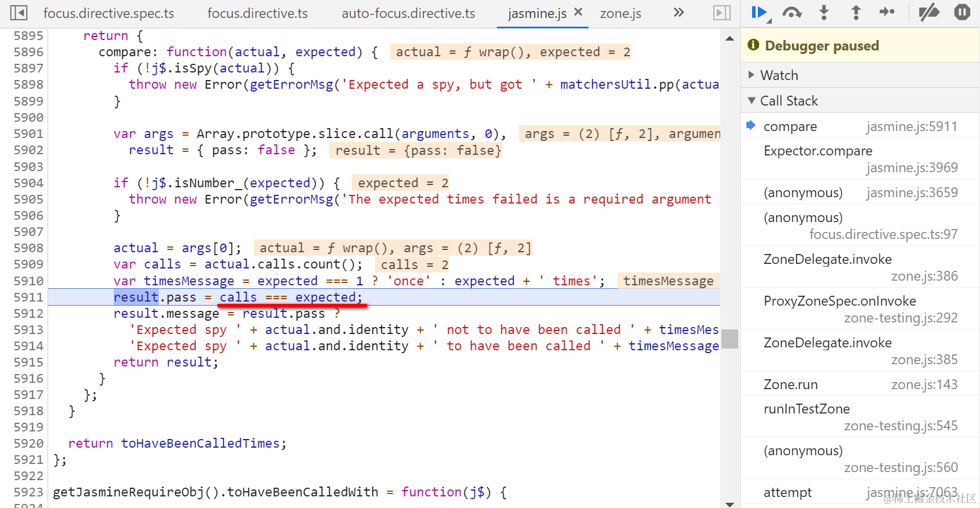Close the jasmine.js tab
The width and height of the screenshot is (980, 508).
pyautogui.click(x=578, y=12)
